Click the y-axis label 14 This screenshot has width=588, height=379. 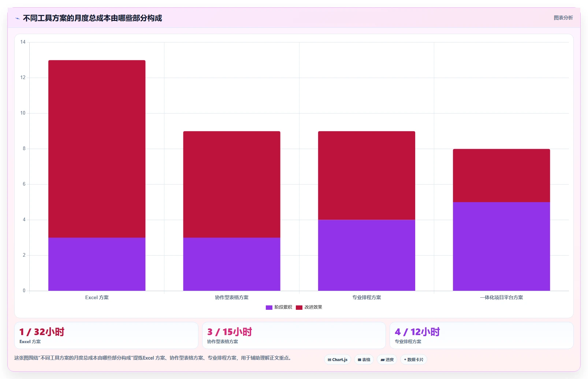tap(23, 42)
